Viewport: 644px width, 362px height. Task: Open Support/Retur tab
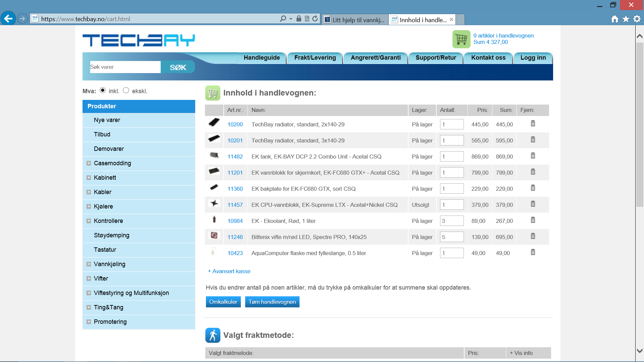(x=436, y=58)
